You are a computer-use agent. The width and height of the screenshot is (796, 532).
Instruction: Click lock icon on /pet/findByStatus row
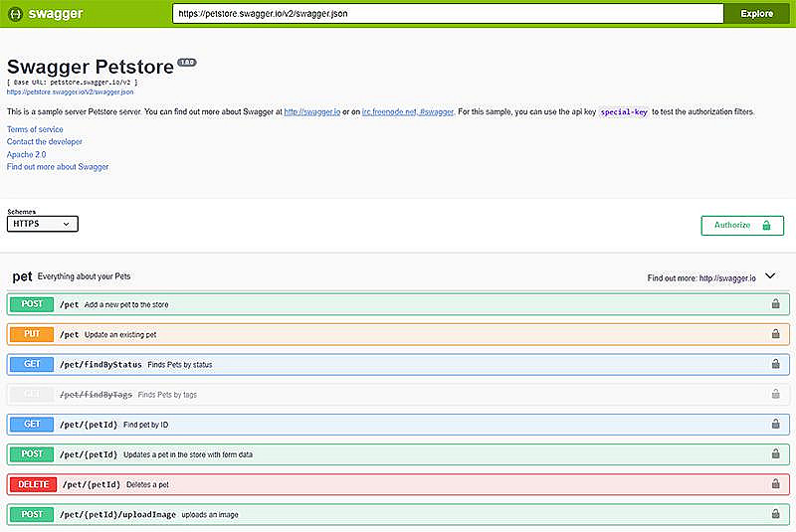click(x=775, y=364)
